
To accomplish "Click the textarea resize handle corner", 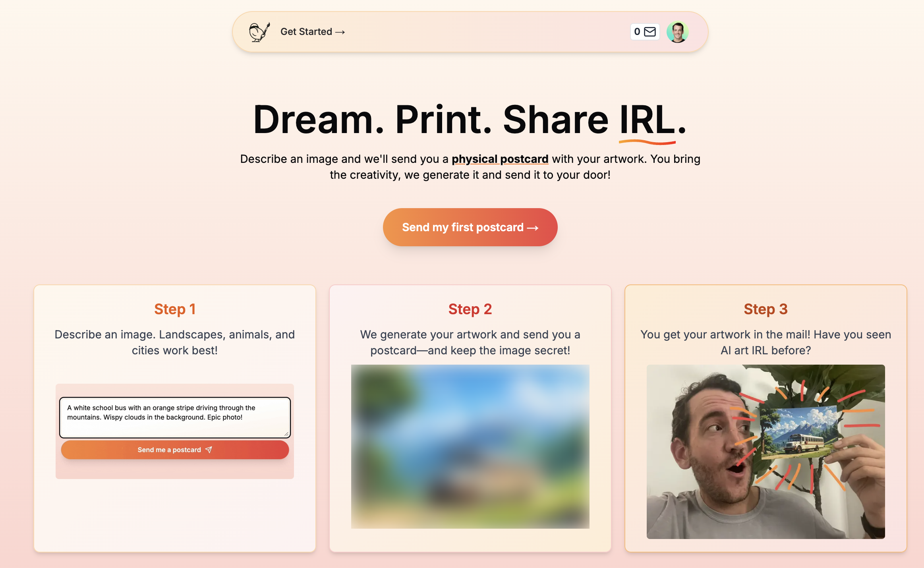I will [286, 434].
